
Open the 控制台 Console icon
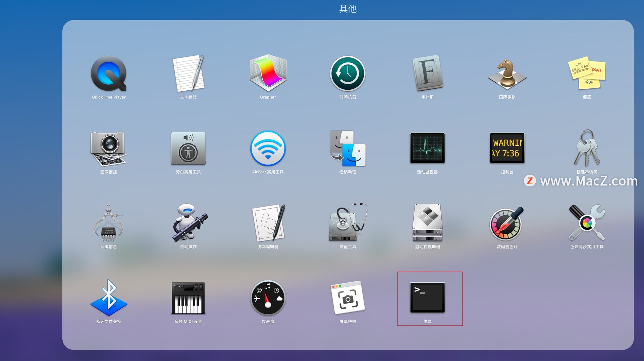tap(507, 148)
